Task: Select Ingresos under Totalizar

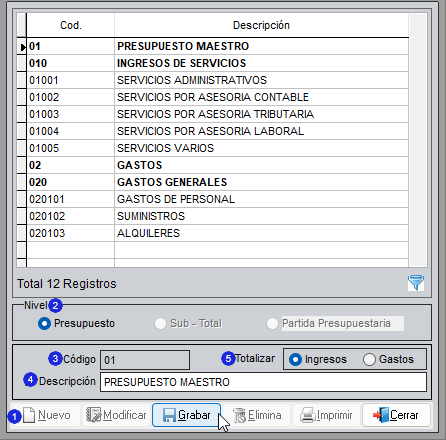Action: pyautogui.click(x=295, y=360)
